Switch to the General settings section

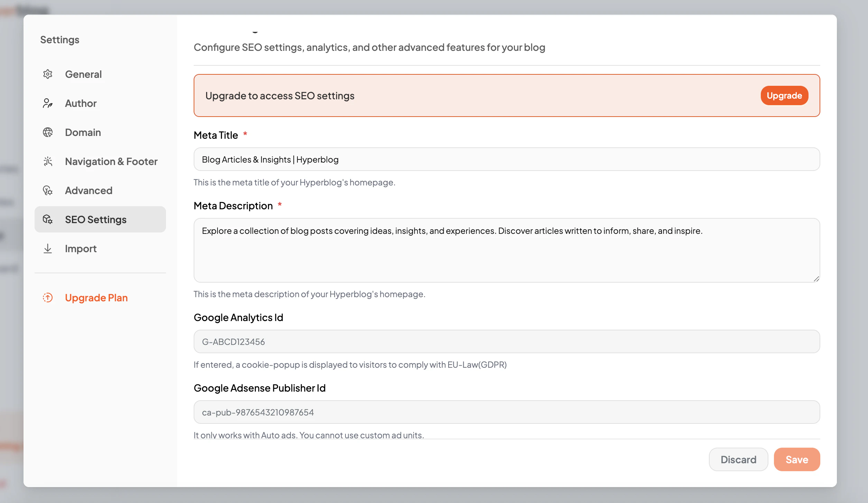[x=83, y=74]
